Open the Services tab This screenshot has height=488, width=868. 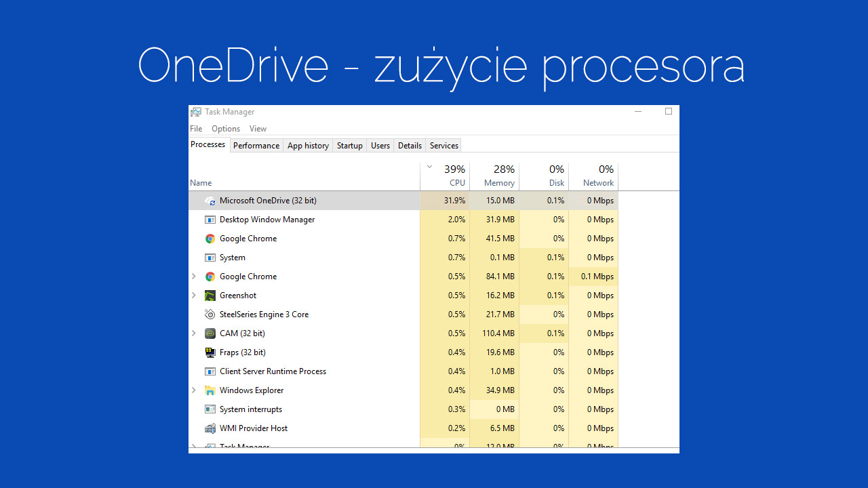(x=444, y=146)
